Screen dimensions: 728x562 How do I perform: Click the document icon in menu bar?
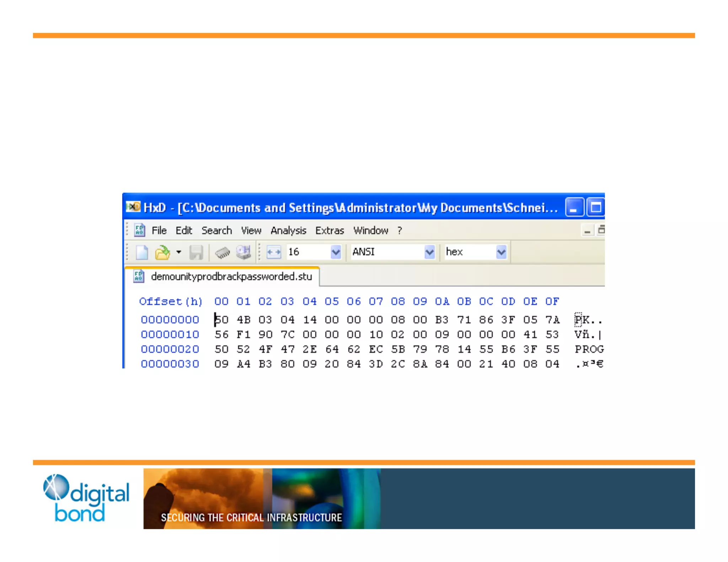tap(139, 230)
